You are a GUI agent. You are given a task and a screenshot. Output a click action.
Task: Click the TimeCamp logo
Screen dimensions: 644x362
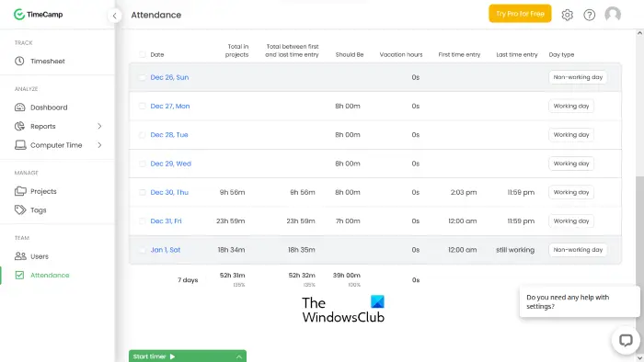pyautogui.click(x=39, y=15)
